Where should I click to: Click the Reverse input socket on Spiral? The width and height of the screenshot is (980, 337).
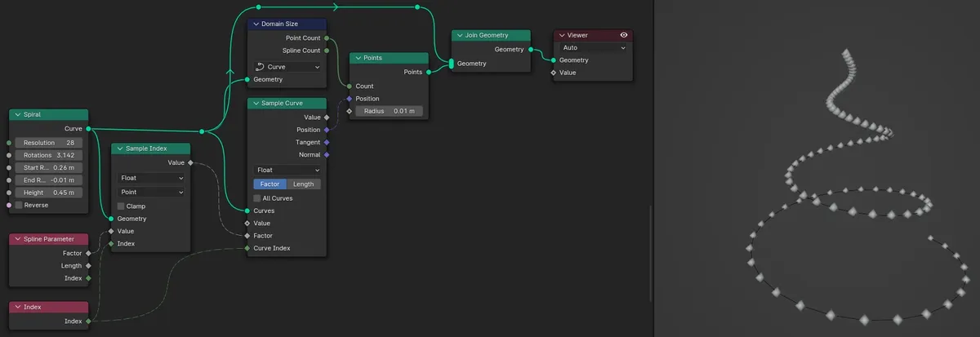9,205
